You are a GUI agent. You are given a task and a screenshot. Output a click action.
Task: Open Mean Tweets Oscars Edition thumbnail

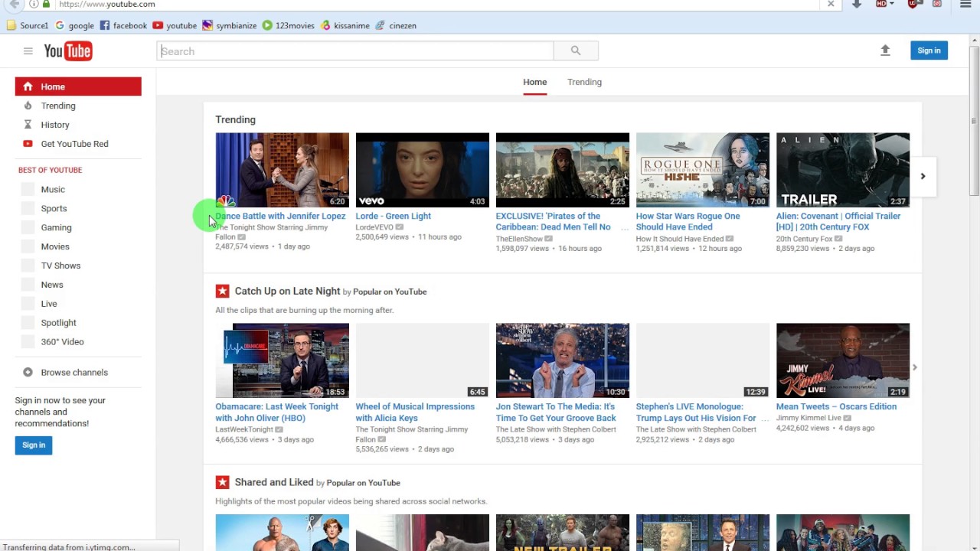click(x=842, y=360)
